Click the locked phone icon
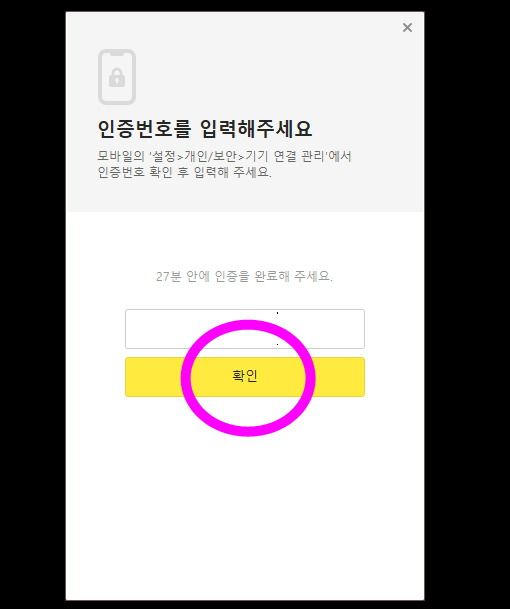The image size is (510, 609). [117, 77]
